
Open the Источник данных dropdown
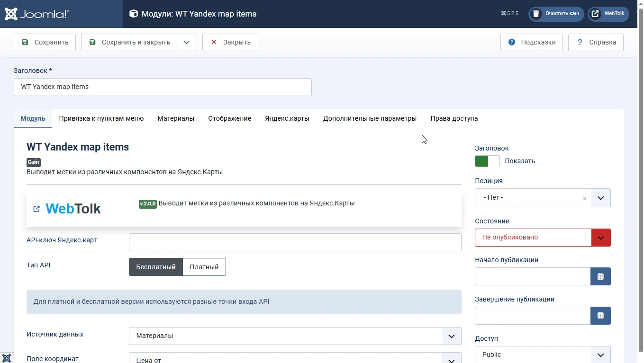[x=452, y=336]
